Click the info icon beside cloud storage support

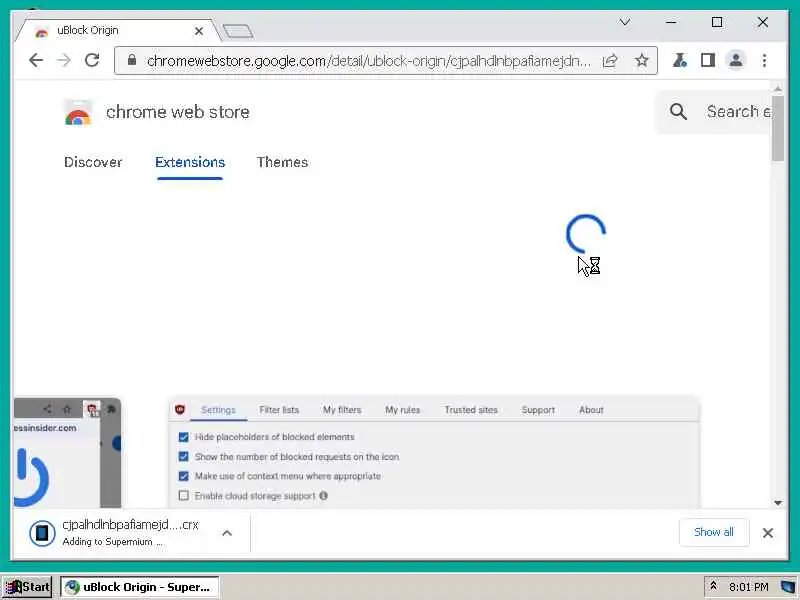click(323, 495)
